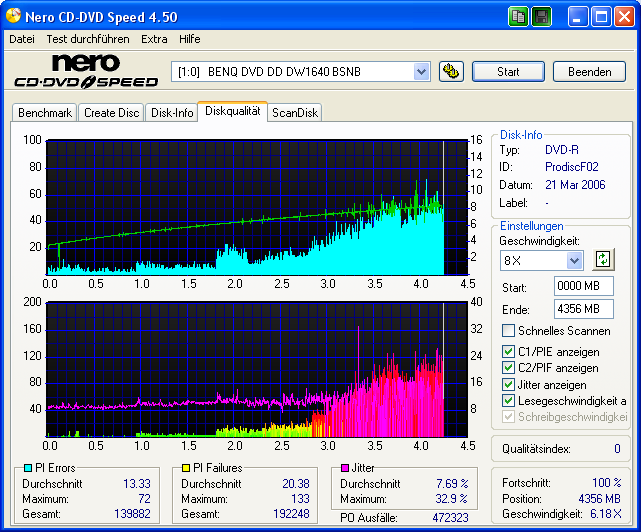Click the floppy disk save icon
Image resolution: width=641 pixels, height=532 pixels.
click(x=541, y=17)
